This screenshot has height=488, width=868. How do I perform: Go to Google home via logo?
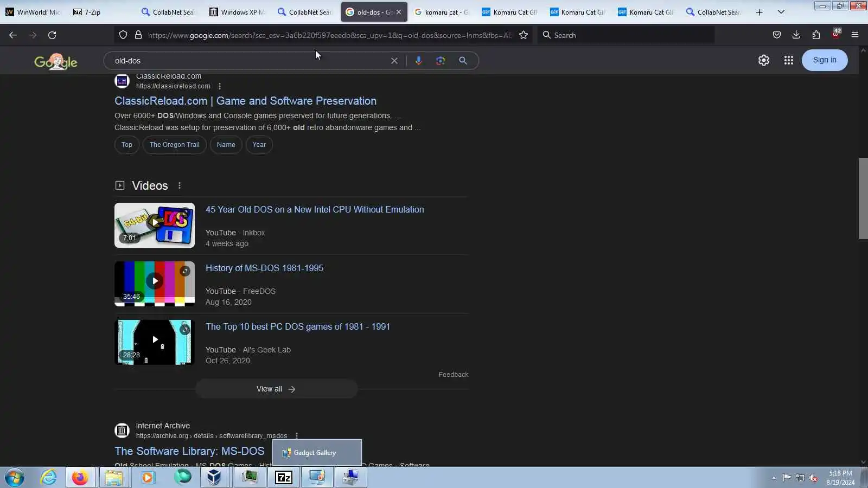(x=56, y=61)
